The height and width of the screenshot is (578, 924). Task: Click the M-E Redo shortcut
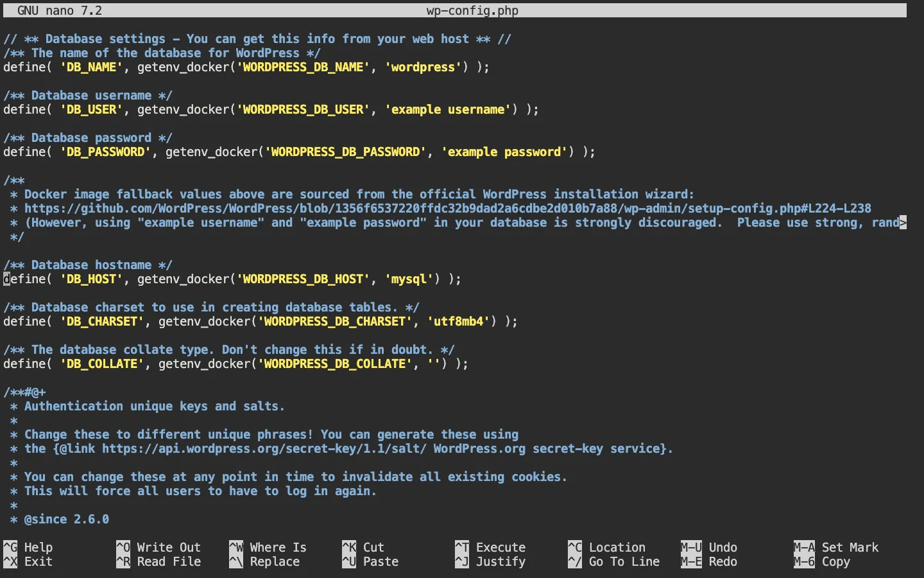click(x=709, y=561)
